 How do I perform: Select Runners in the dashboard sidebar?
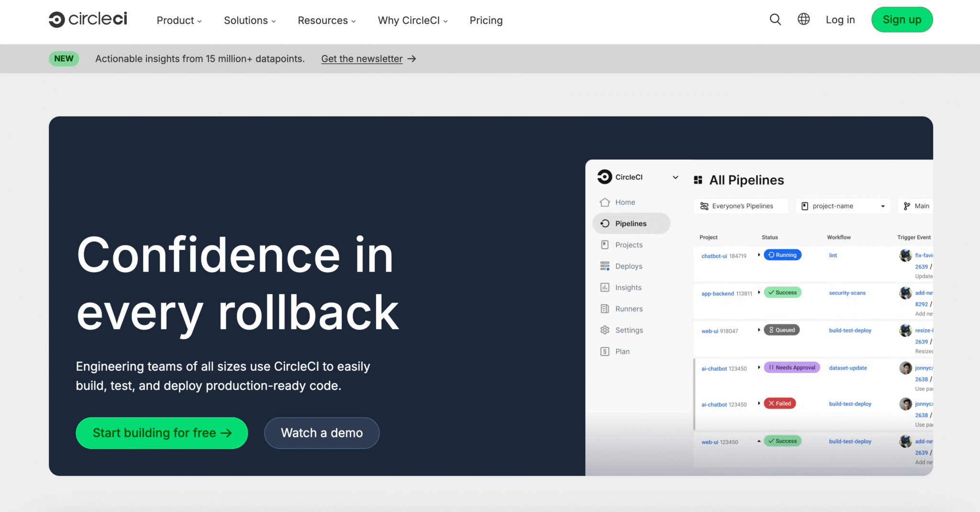[x=629, y=309]
